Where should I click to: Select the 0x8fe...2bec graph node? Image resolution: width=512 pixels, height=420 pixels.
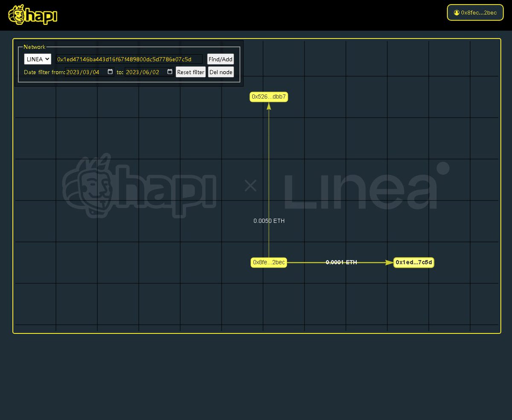pos(269,262)
